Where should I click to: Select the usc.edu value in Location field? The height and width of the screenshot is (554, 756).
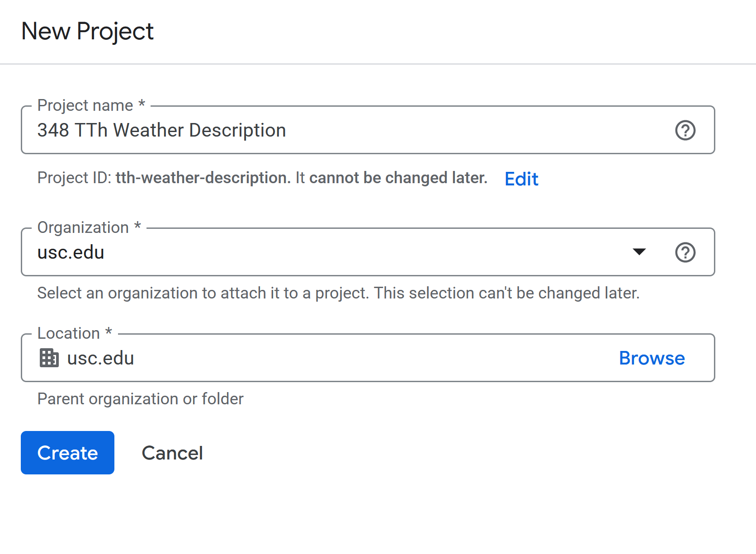coord(100,358)
